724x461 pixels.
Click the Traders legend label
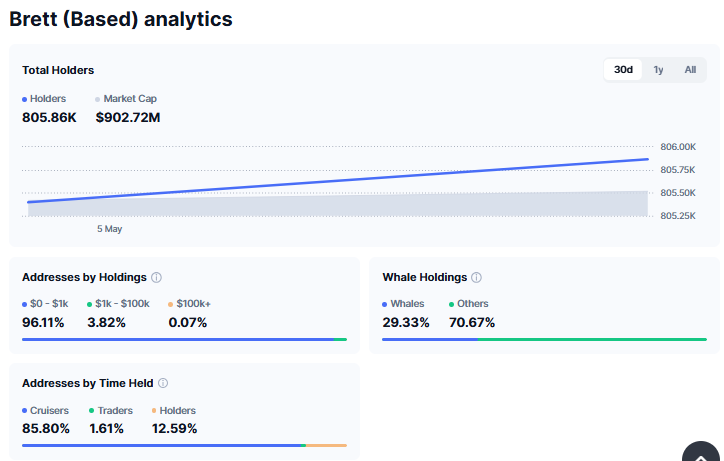pos(111,411)
